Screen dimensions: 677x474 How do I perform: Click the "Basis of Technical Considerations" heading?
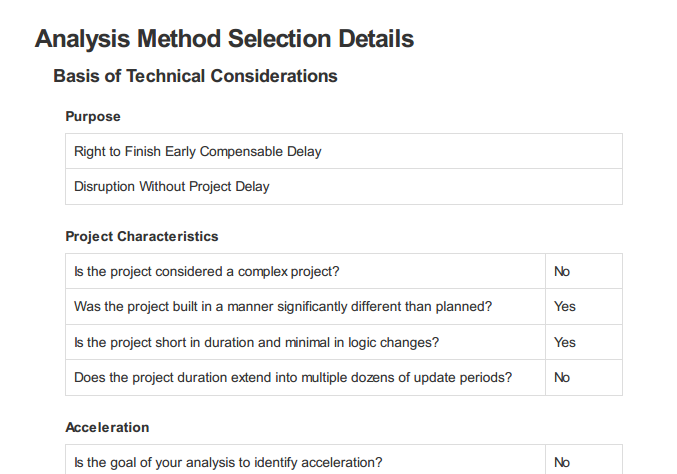pyautogui.click(x=195, y=76)
